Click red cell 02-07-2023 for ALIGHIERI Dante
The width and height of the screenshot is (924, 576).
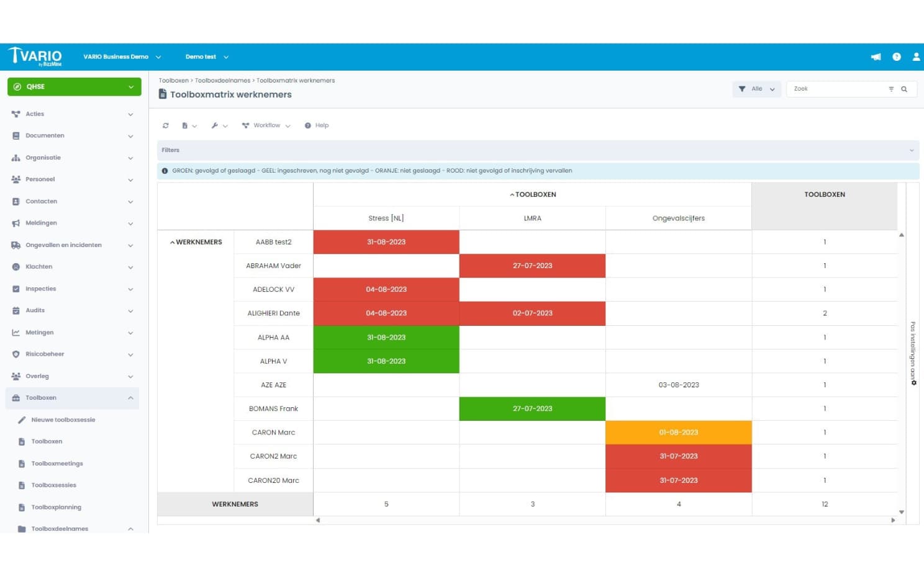tap(533, 313)
